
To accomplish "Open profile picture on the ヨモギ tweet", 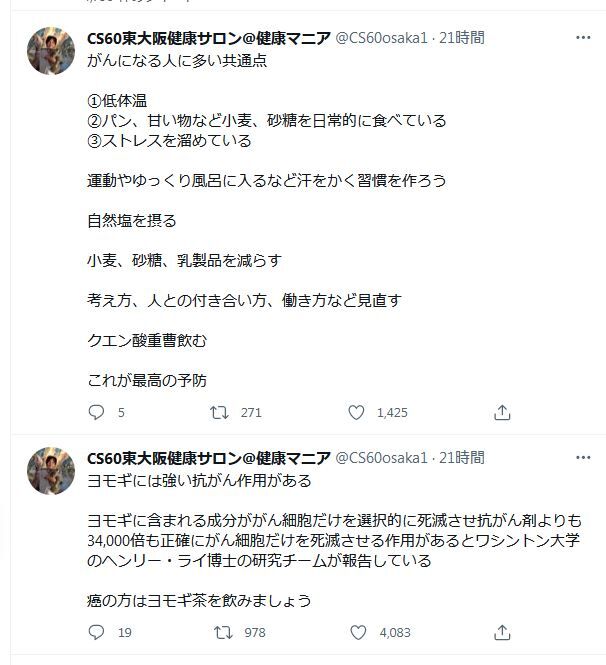I will coord(51,471).
